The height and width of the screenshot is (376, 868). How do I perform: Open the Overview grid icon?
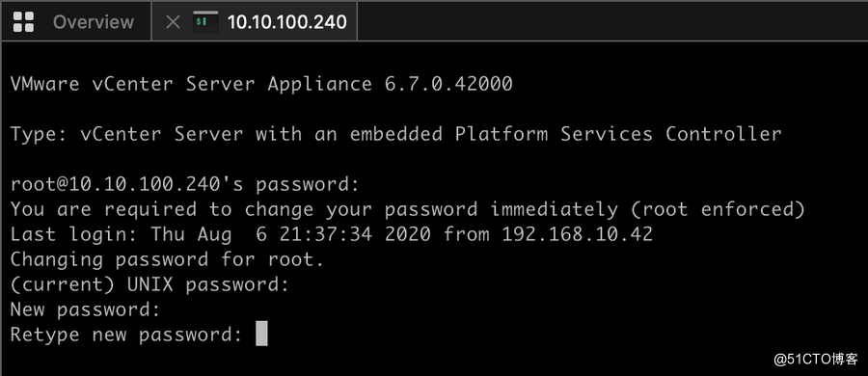[23, 21]
